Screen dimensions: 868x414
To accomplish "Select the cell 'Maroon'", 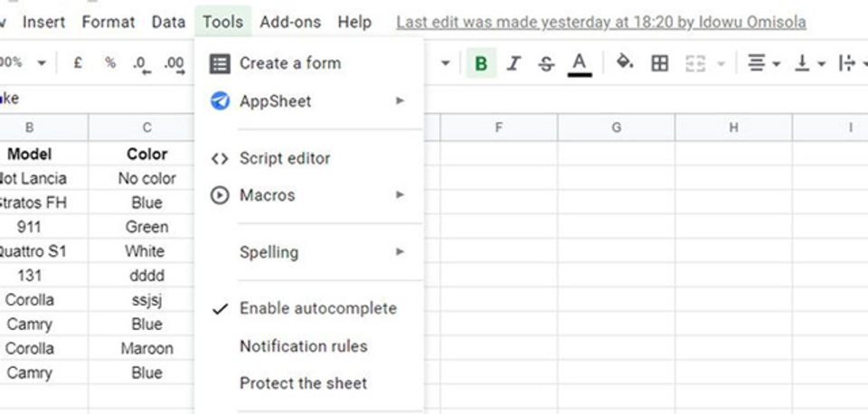I will (141, 348).
